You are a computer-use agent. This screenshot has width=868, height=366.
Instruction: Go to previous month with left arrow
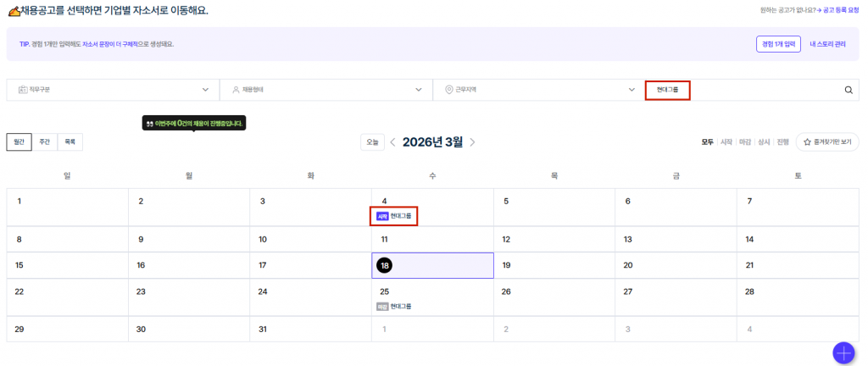pos(392,142)
